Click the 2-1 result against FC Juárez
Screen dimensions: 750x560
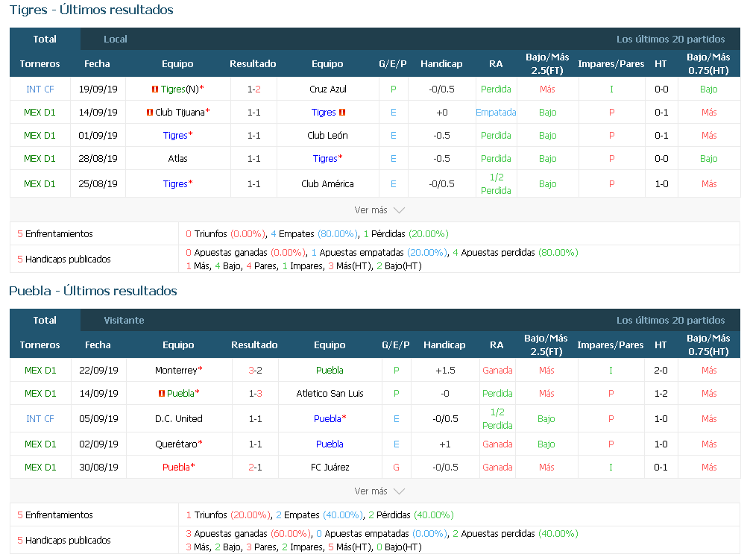point(256,468)
